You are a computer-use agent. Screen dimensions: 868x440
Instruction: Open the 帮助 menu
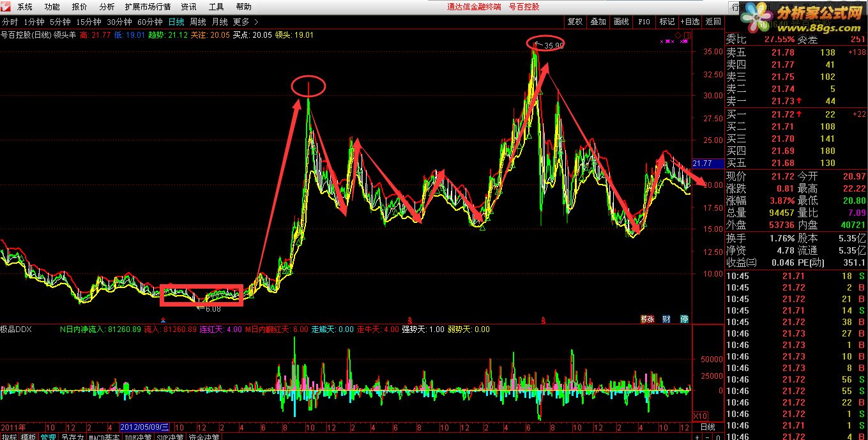point(243,7)
